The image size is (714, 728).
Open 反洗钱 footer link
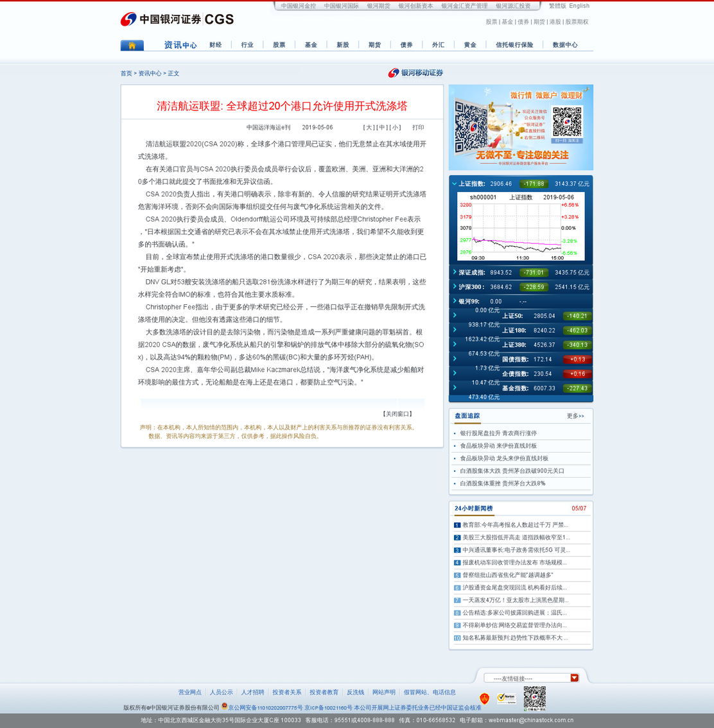point(356,692)
